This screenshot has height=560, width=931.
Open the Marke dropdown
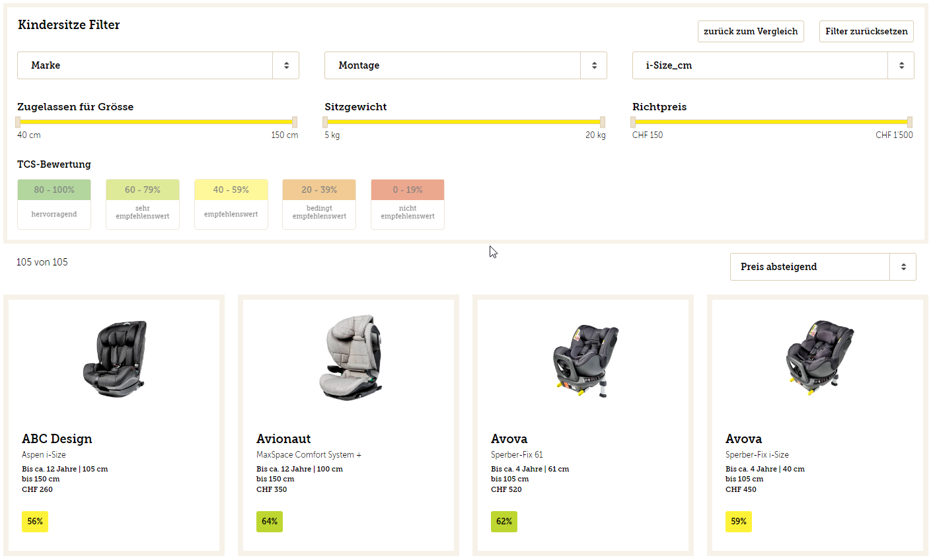pos(158,65)
